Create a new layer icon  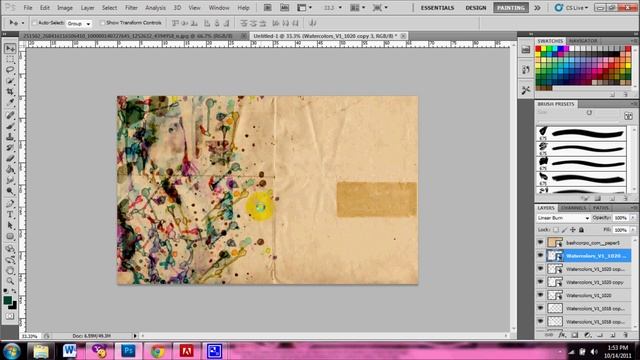(613, 335)
